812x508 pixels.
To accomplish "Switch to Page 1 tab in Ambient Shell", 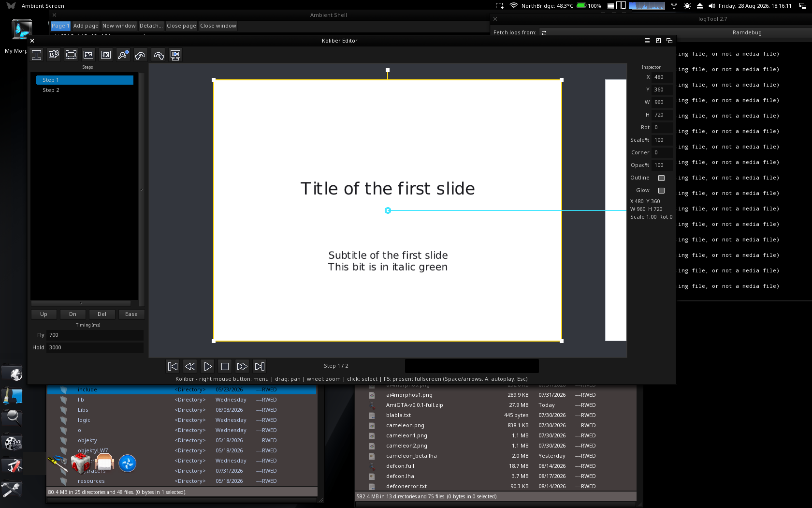I will pyautogui.click(x=60, y=26).
